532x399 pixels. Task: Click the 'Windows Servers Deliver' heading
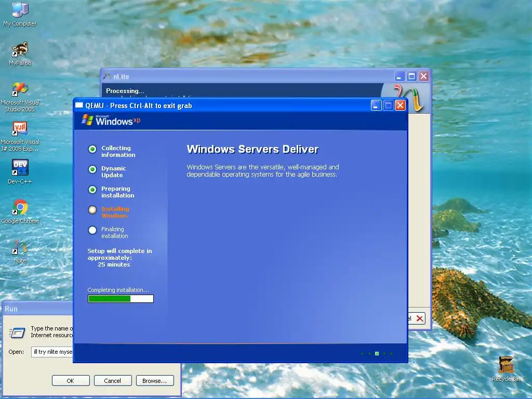click(x=252, y=149)
